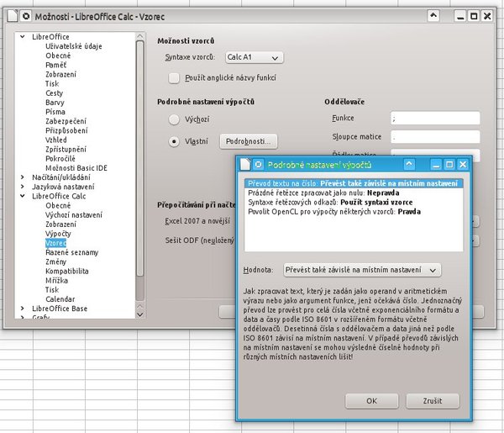The width and height of the screenshot is (504, 433).
Task: Select Pokročilé in the tree
Action: coord(60,159)
